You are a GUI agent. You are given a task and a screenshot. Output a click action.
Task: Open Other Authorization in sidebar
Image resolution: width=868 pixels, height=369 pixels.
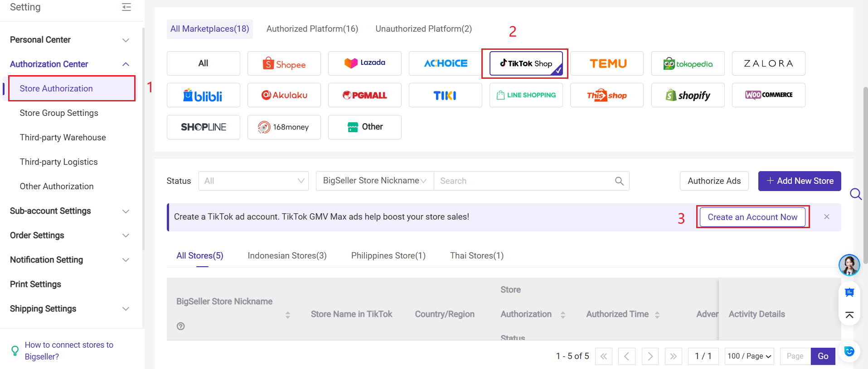(x=57, y=187)
